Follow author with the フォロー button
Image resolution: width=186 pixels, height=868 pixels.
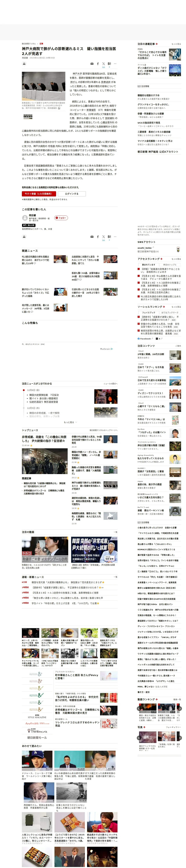(61, 218)
